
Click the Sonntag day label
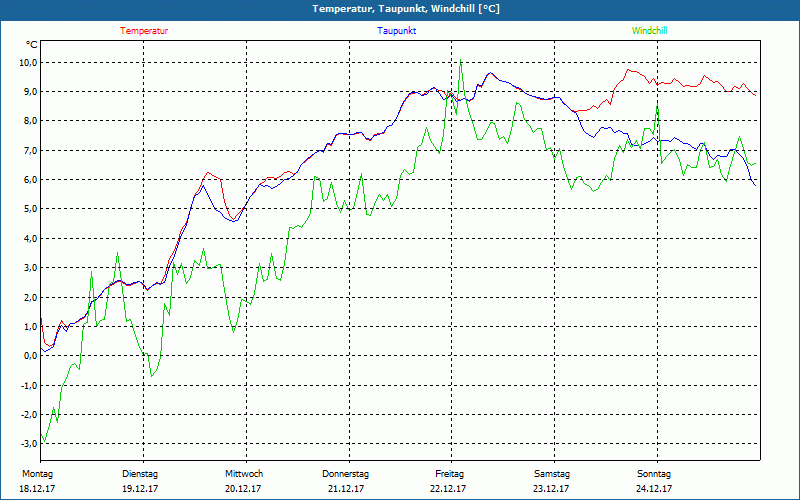click(x=654, y=474)
